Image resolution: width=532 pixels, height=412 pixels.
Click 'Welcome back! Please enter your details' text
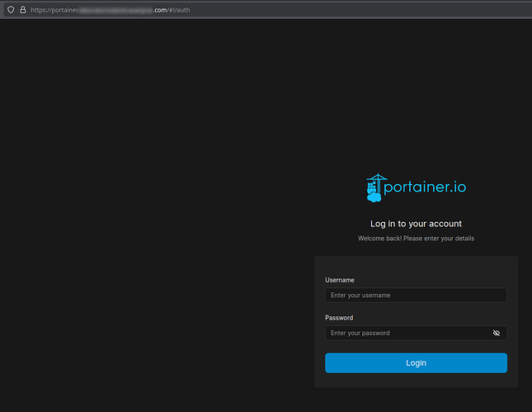click(416, 239)
